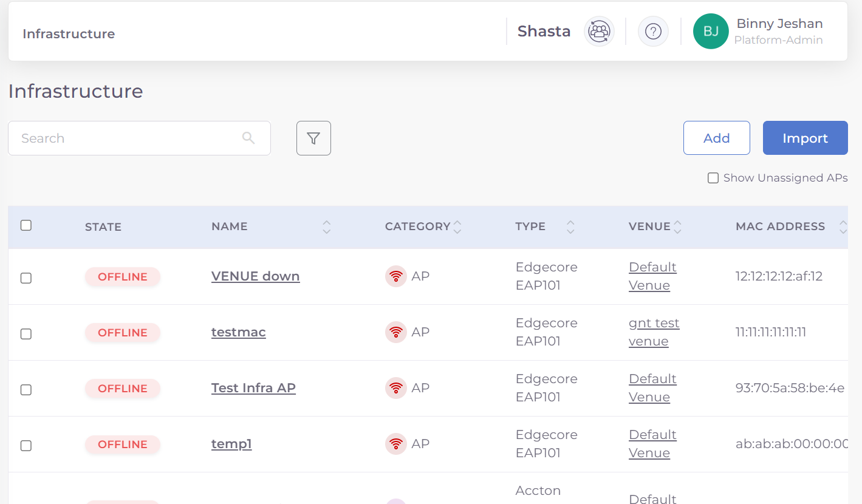Click the organization switch icon beside Shasta
The width and height of the screenshot is (862, 504).
coord(599,31)
